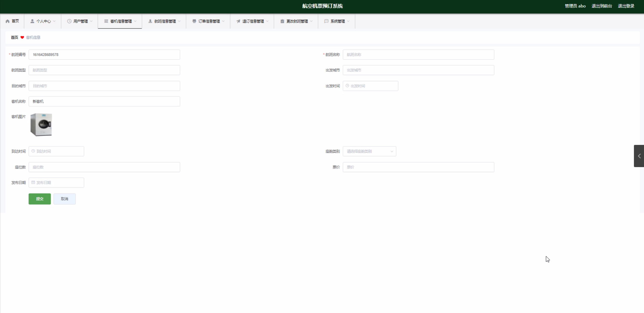Click the clock icon beside 用户管理

69,21
